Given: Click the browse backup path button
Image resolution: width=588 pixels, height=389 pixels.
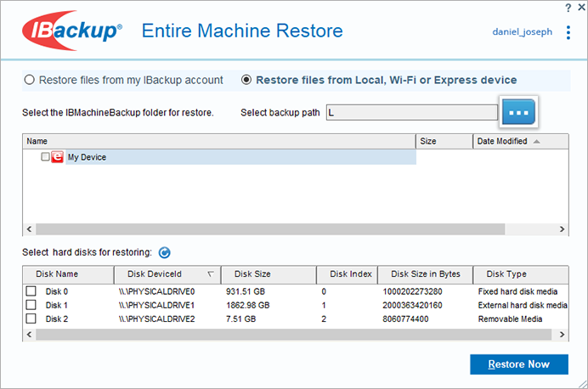Looking at the screenshot, I should (518, 112).
